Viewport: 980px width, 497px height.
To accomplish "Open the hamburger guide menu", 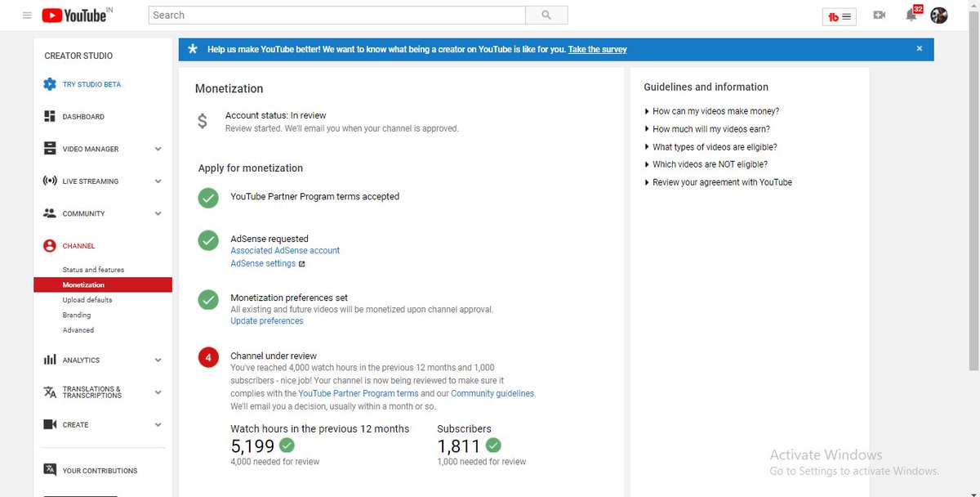I will tap(27, 16).
